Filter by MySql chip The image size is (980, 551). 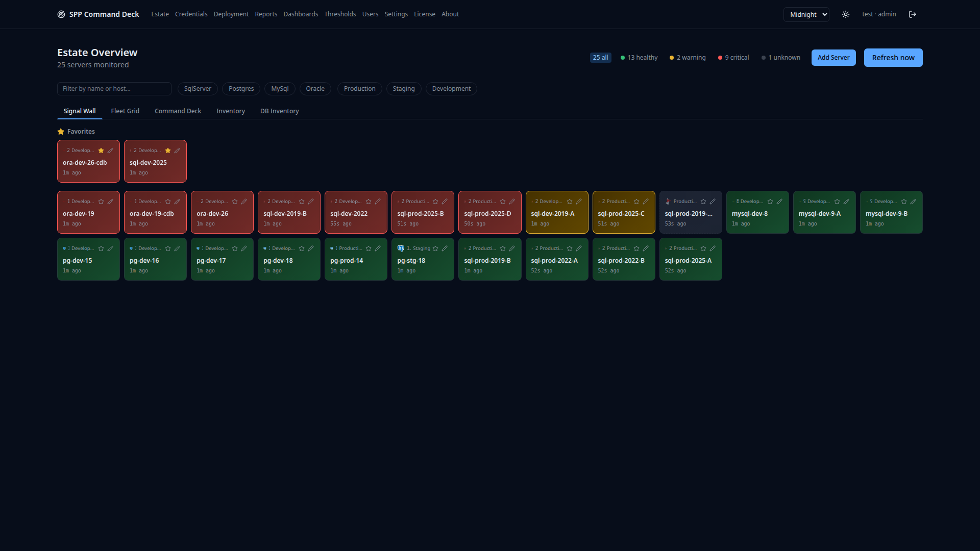tap(280, 89)
